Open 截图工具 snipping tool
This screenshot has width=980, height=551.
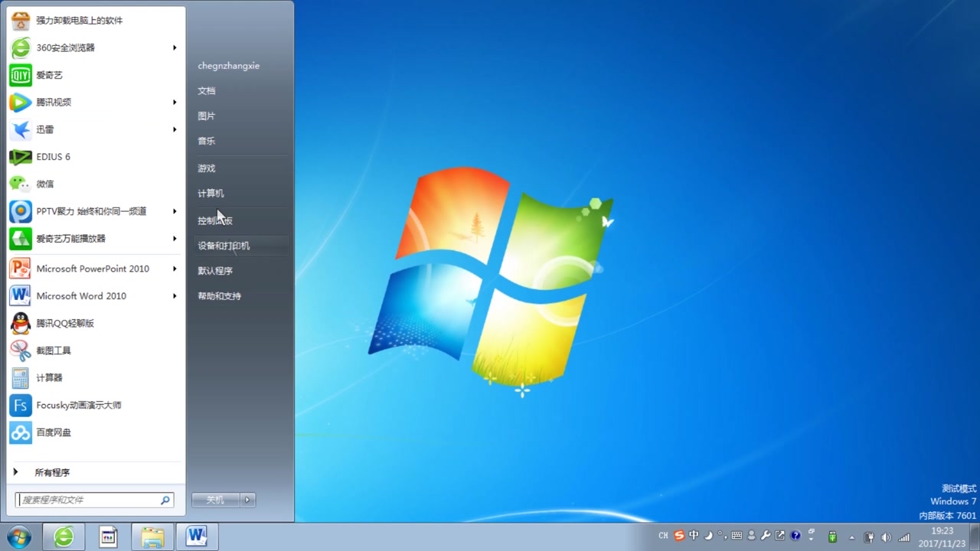(x=96, y=350)
